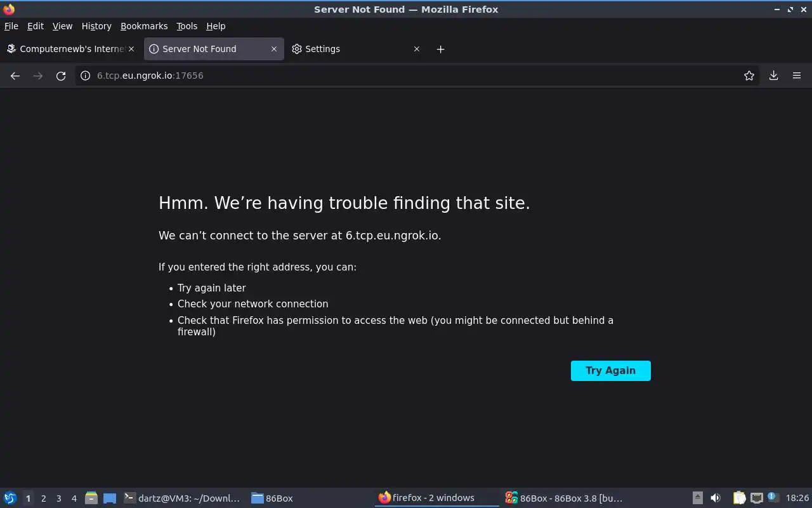This screenshot has height=508, width=812.
Task: Close the Settings tab
Action: 417,49
